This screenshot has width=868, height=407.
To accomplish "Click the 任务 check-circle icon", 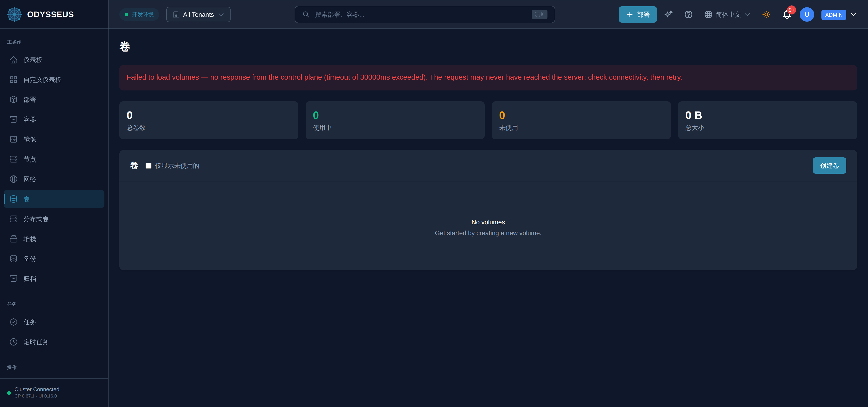I will click(x=14, y=322).
